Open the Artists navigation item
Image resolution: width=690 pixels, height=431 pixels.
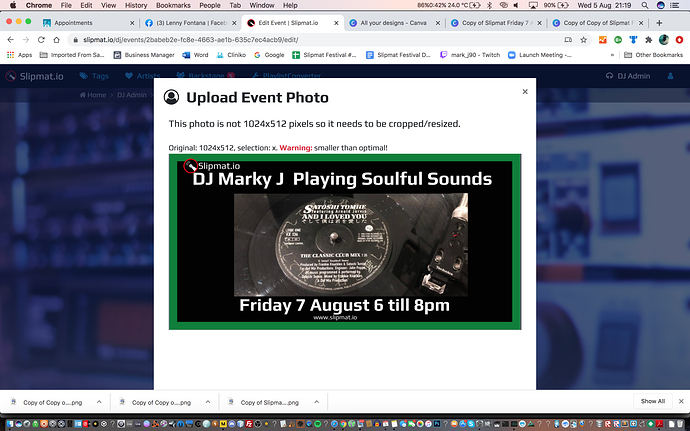click(142, 76)
